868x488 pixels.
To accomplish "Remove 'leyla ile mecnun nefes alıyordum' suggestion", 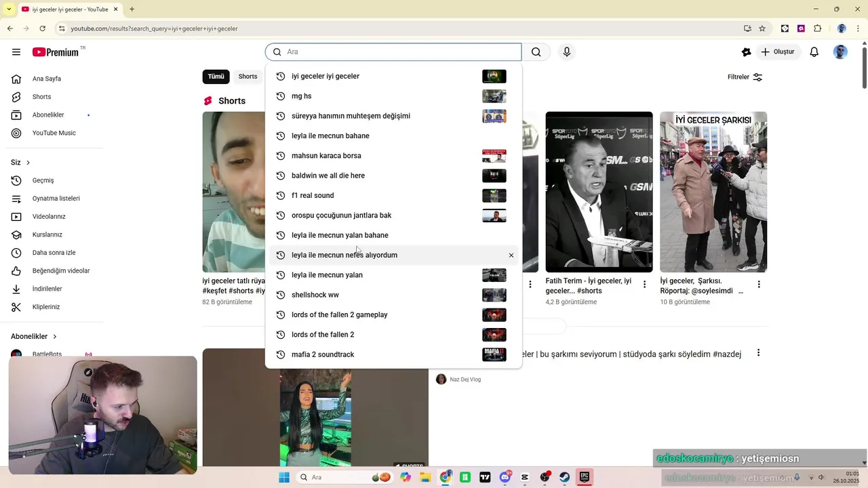I will 511,256.
